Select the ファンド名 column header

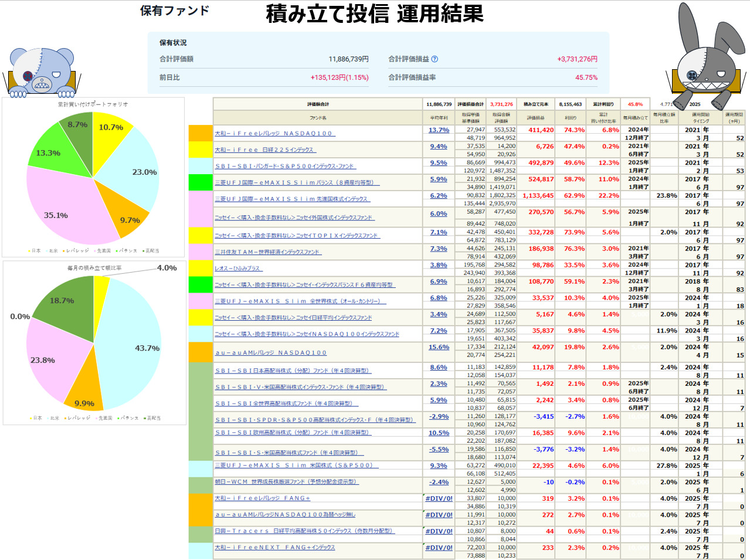pos(318,118)
